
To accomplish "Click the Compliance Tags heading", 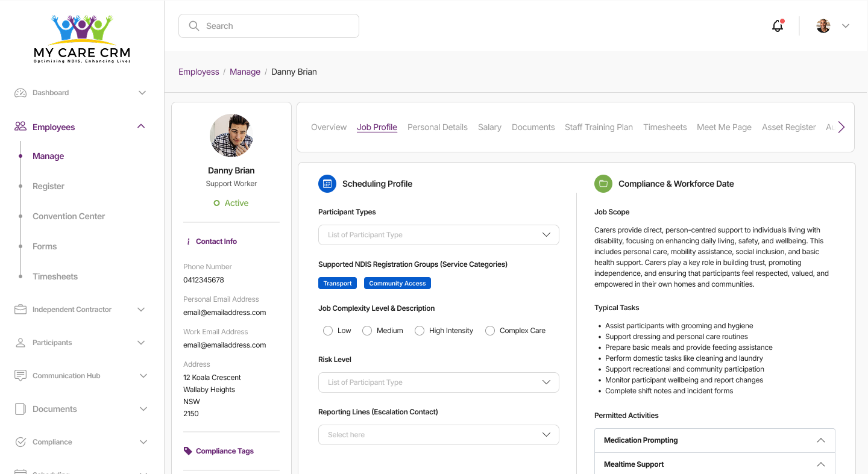I will [225, 451].
